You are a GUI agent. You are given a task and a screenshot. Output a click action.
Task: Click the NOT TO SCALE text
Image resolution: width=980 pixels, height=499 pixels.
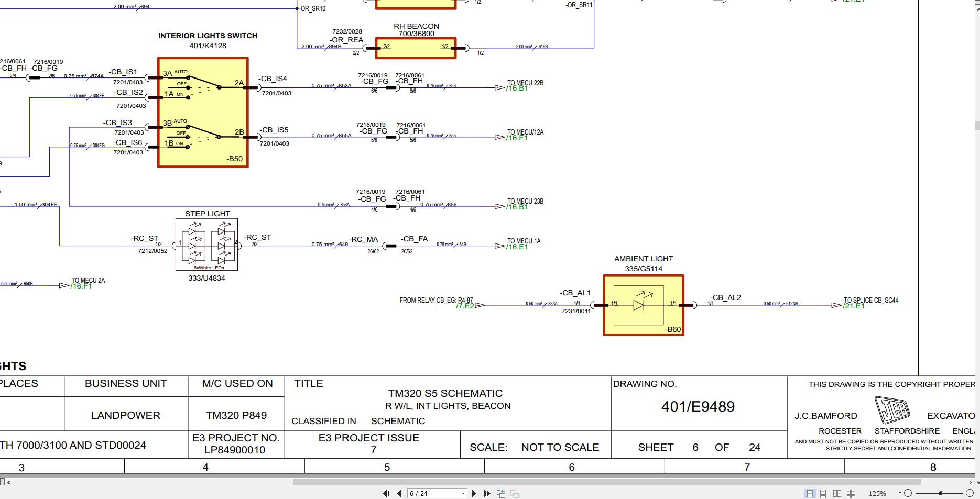(x=560, y=447)
